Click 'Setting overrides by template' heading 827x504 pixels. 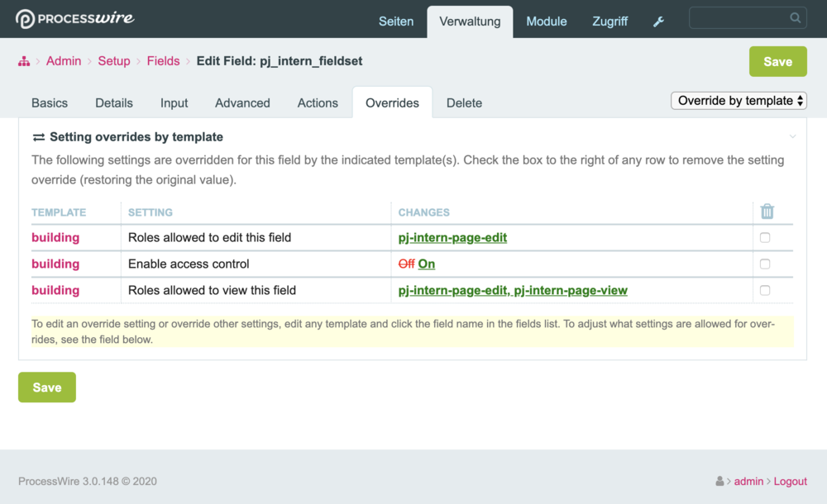click(x=136, y=137)
